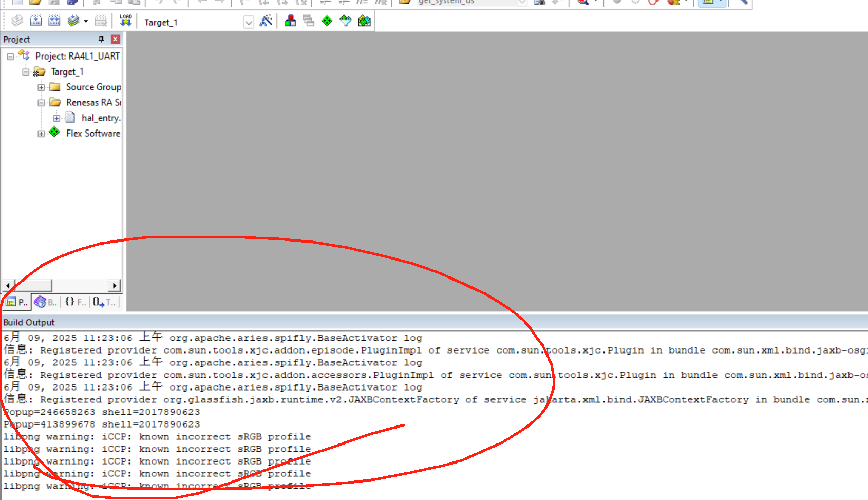Launch the Pack Installer icon
The height and width of the screenshot is (500, 868).
364,21
